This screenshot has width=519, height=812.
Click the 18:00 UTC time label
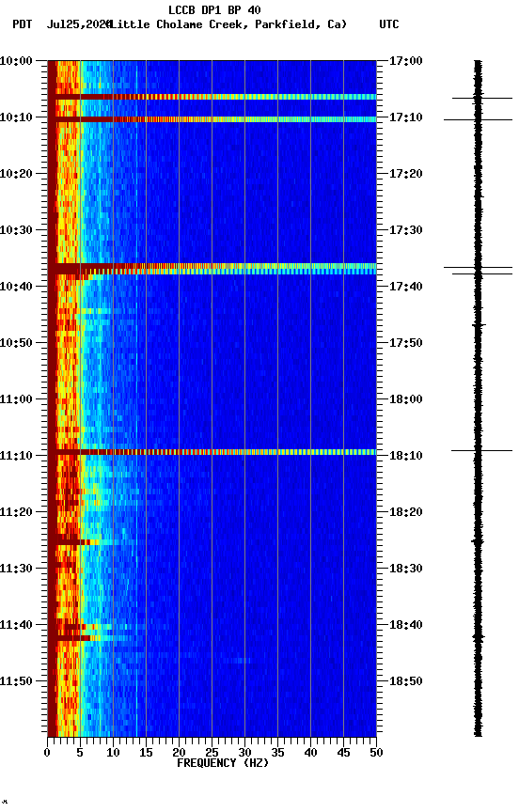pos(406,399)
